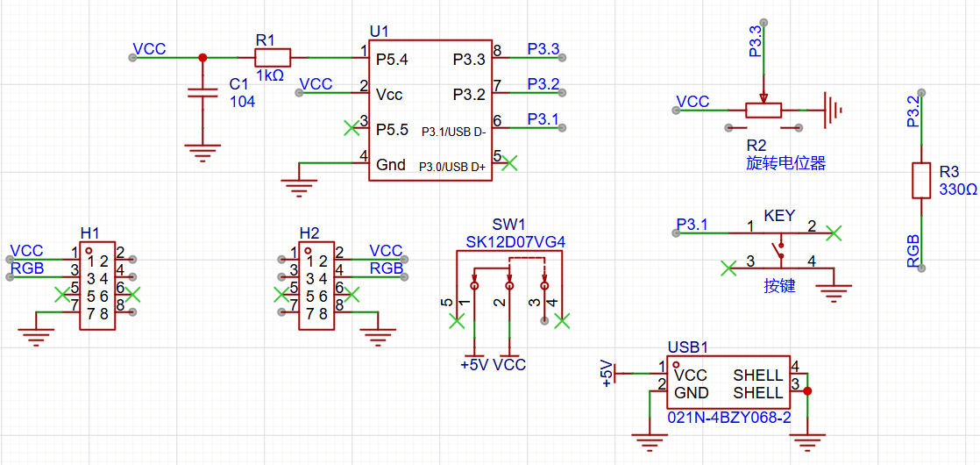Select the VCC net label on H2 pin 2
This screenshot has height=465, width=980.
coord(387,251)
